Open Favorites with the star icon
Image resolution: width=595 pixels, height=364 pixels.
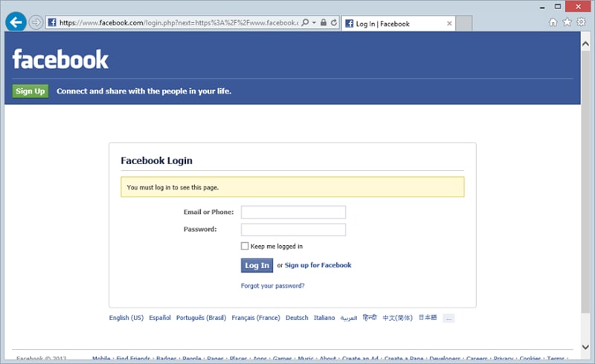[567, 22]
